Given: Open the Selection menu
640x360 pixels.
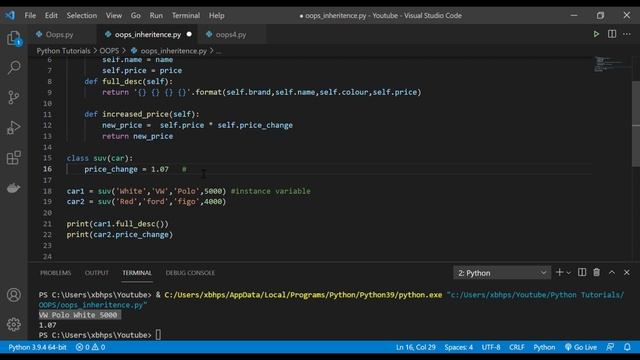Looking at the screenshot, I should [x=82, y=16].
